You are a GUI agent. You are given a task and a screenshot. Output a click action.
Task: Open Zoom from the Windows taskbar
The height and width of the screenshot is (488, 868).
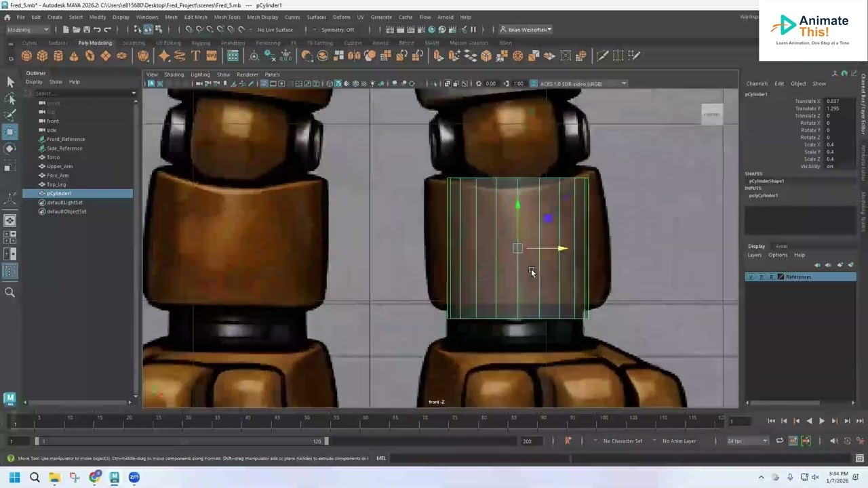pyautogui.click(x=134, y=477)
